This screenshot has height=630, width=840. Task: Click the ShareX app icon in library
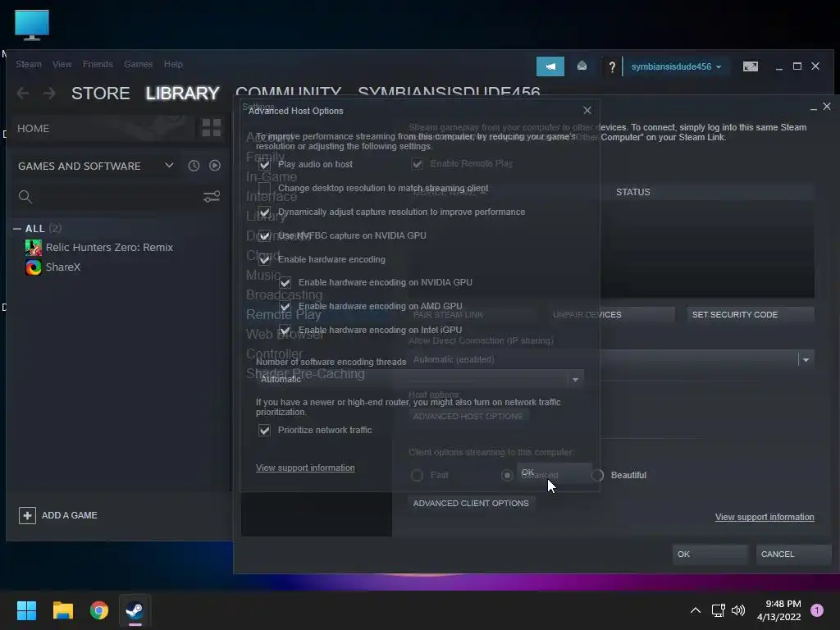click(x=33, y=267)
